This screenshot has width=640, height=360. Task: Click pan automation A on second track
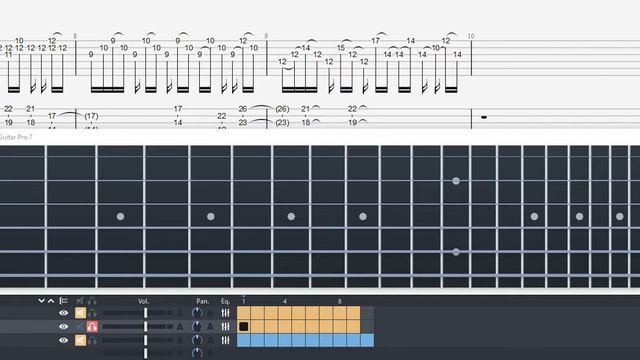tap(210, 327)
